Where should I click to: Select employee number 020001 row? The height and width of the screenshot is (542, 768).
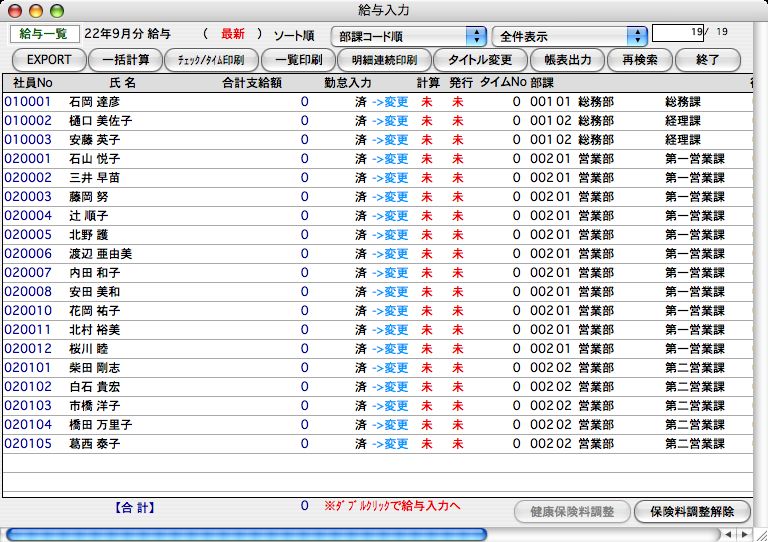click(x=28, y=159)
